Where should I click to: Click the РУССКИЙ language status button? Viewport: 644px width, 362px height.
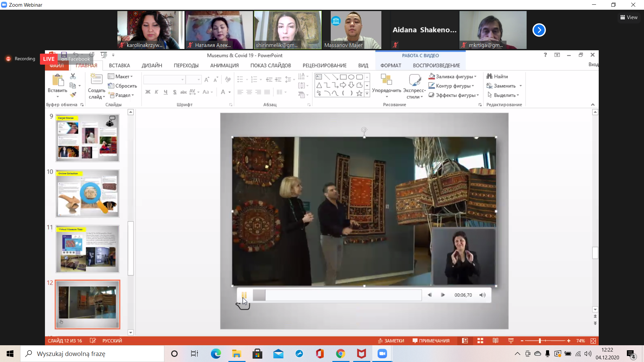click(112, 341)
